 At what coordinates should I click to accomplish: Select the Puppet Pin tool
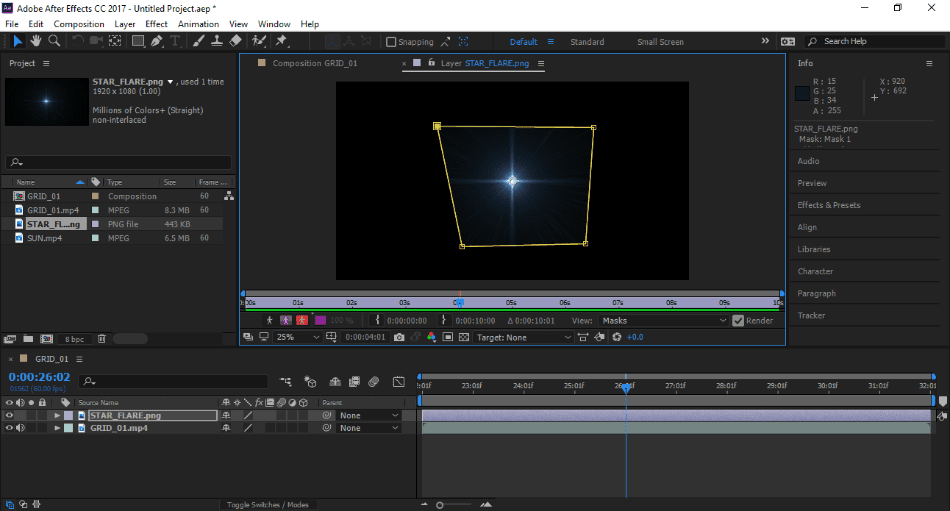click(x=281, y=41)
